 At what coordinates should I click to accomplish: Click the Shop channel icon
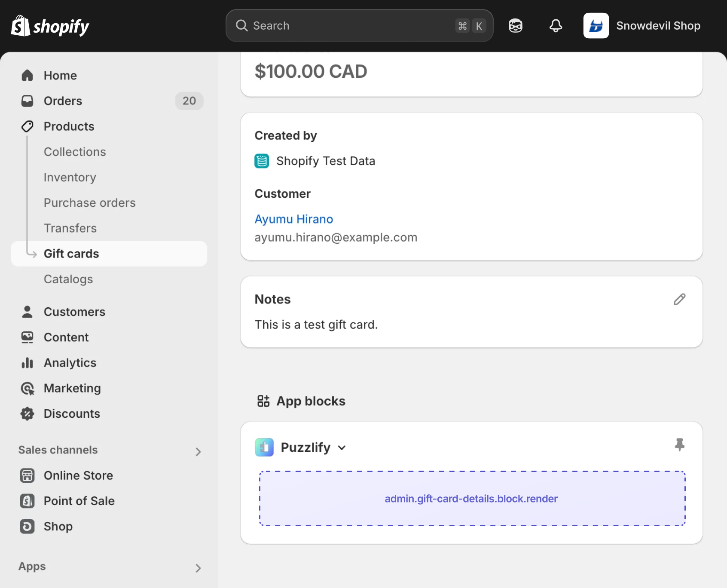point(27,527)
